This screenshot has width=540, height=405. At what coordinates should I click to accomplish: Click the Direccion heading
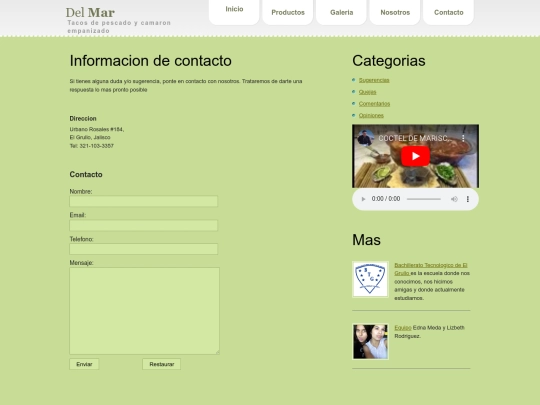point(83,118)
